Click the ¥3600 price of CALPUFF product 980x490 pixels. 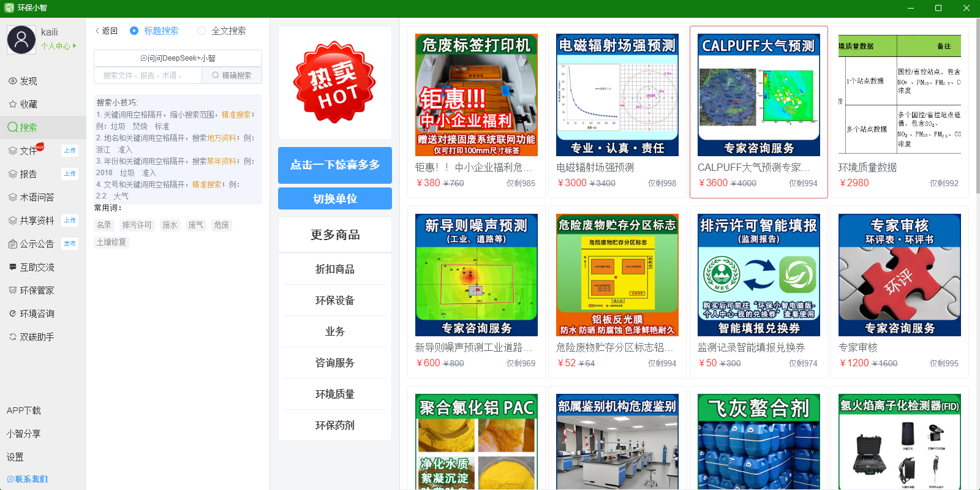713,183
